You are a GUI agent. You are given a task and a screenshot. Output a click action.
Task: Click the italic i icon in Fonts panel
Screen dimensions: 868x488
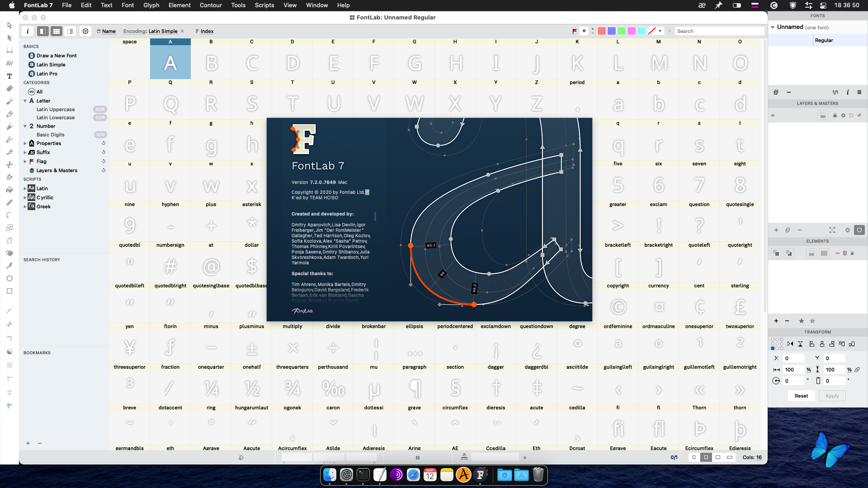[x=848, y=92]
